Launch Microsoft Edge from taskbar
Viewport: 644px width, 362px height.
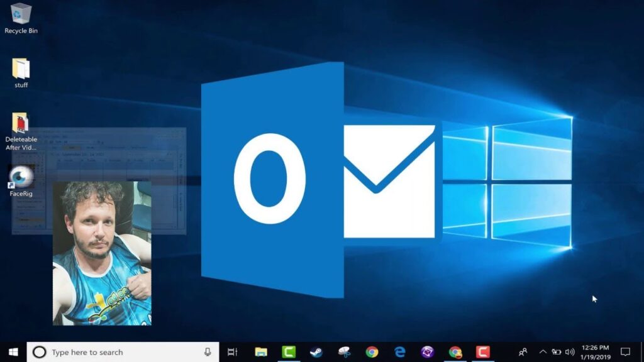[x=399, y=352]
